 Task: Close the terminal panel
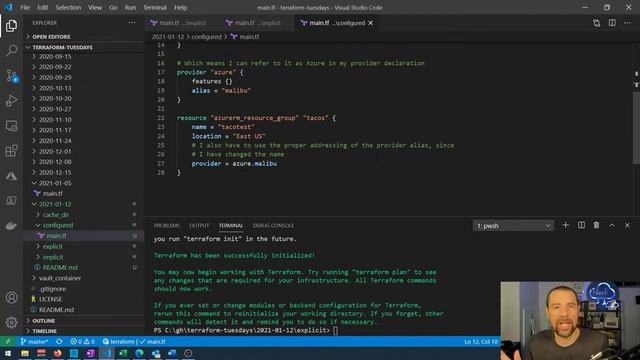click(627, 225)
